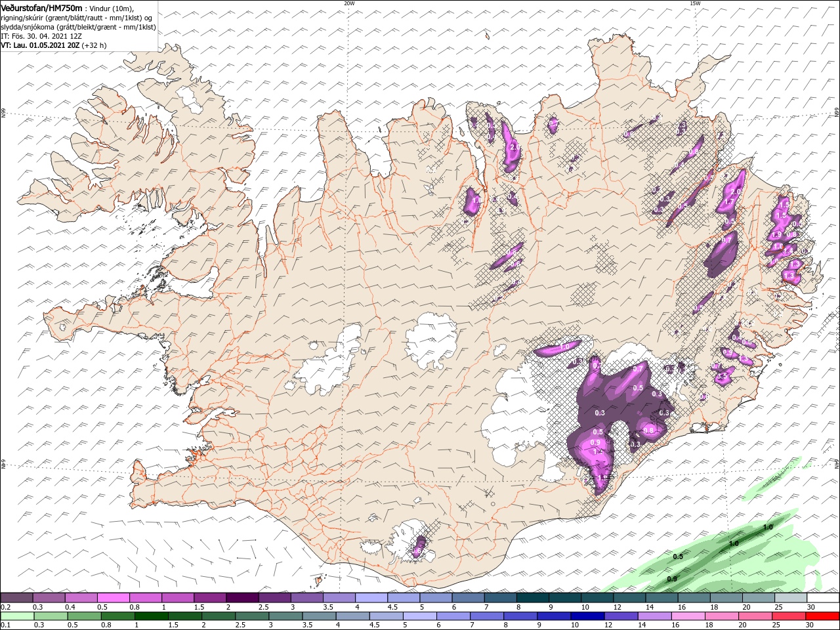Select the lower legend swatch labeled 25
The image size is (840, 630).
[x=789, y=616]
